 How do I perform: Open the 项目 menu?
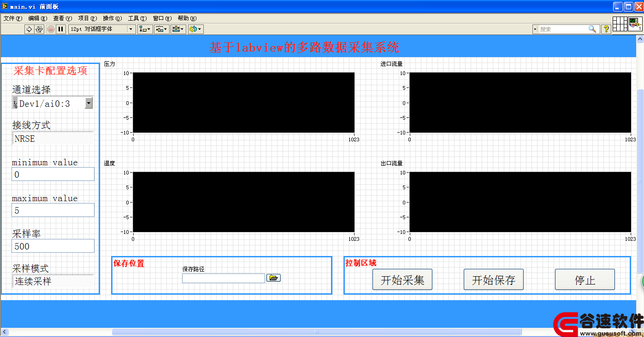88,18
